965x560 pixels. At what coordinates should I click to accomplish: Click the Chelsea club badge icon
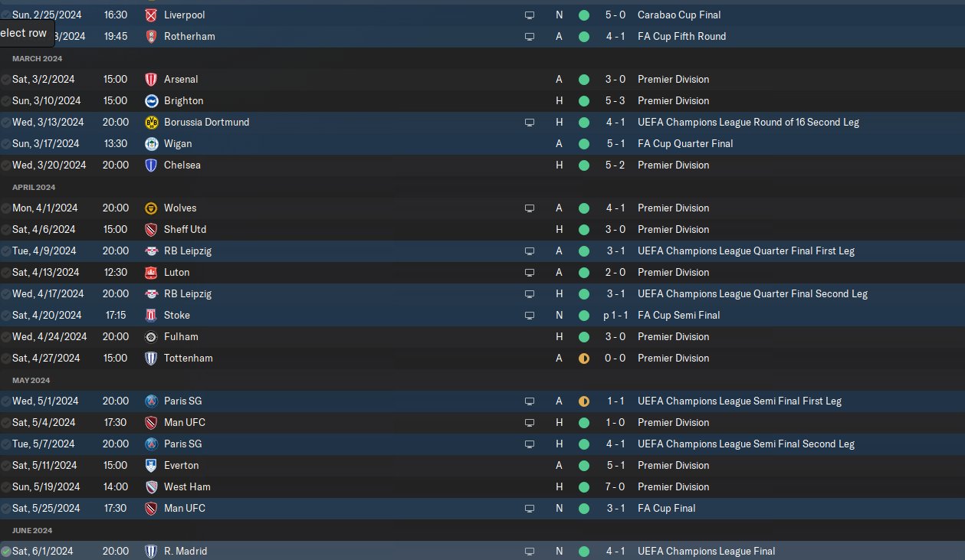pyautogui.click(x=151, y=165)
